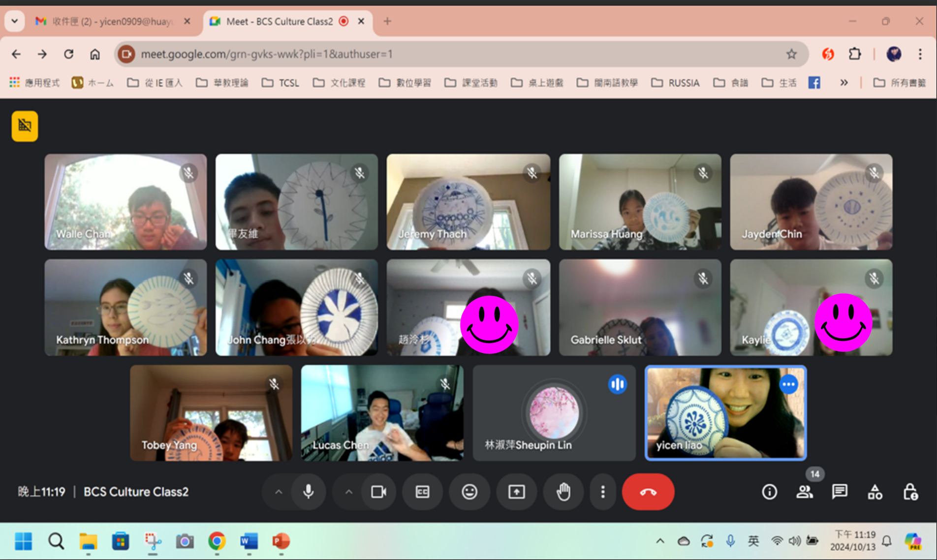Raise hand using the hand icon

(x=563, y=492)
